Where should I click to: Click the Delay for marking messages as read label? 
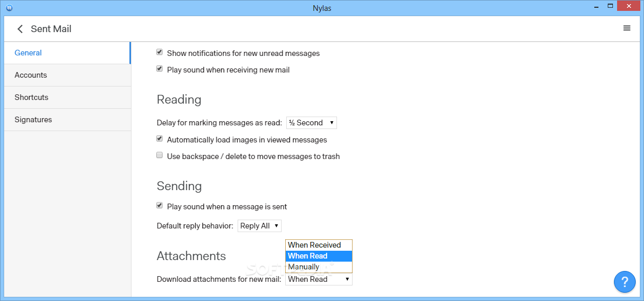coord(219,123)
